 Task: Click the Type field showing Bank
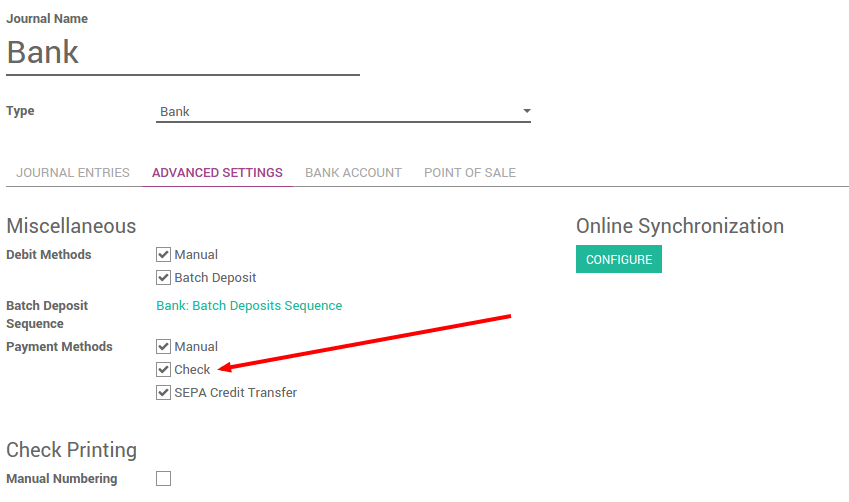[340, 112]
